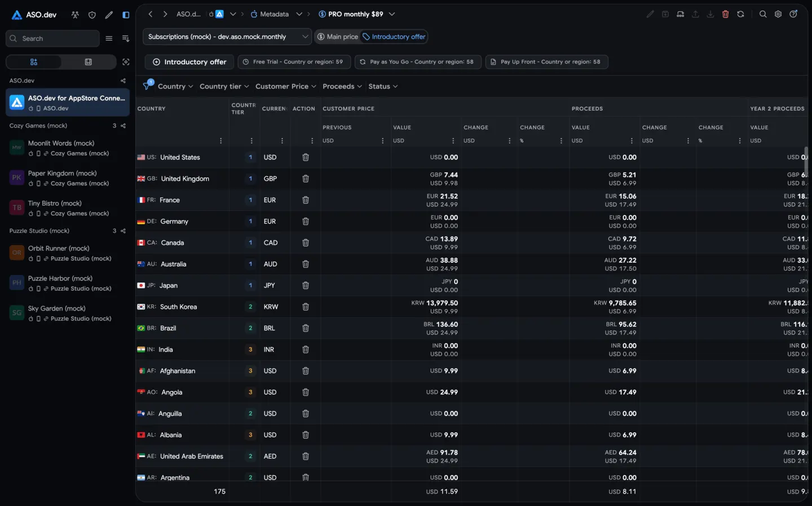Click the red trash icon in top toolbar
The image size is (812, 506).
(x=726, y=14)
